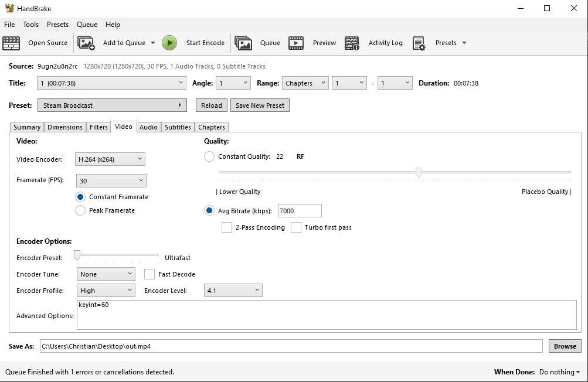Open the Help menu
Image resolution: width=588 pixels, height=382 pixels.
[x=113, y=25]
